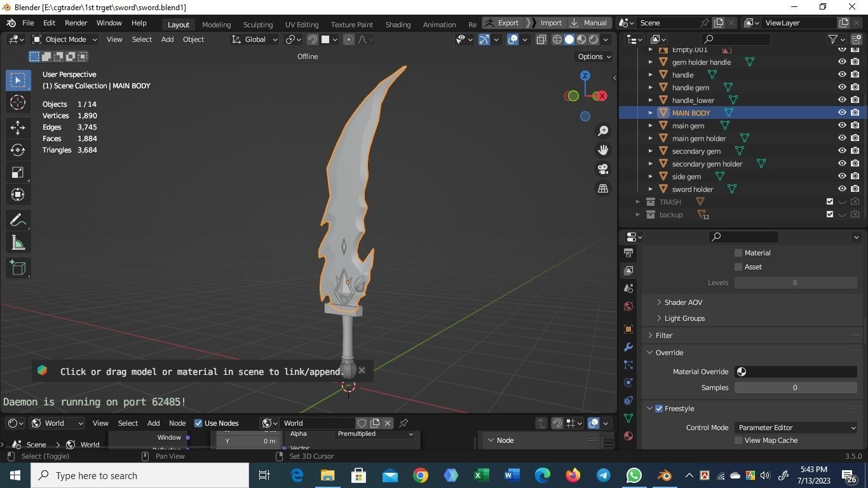Screen dimensions: 868x488
Task: Select the Transform tool
Action: click(x=18, y=194)
